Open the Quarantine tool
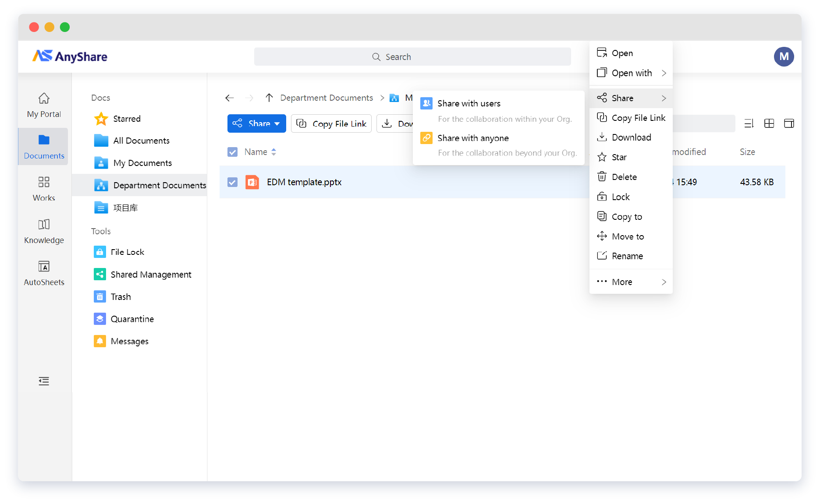Screen dimensions: 820x504 132,319
